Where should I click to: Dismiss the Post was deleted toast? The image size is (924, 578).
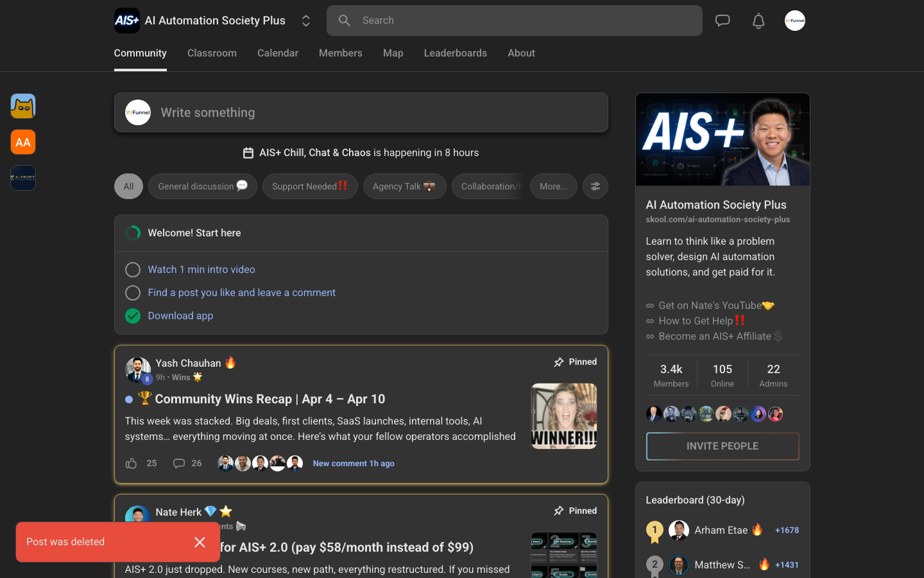[x=200, y=542]
